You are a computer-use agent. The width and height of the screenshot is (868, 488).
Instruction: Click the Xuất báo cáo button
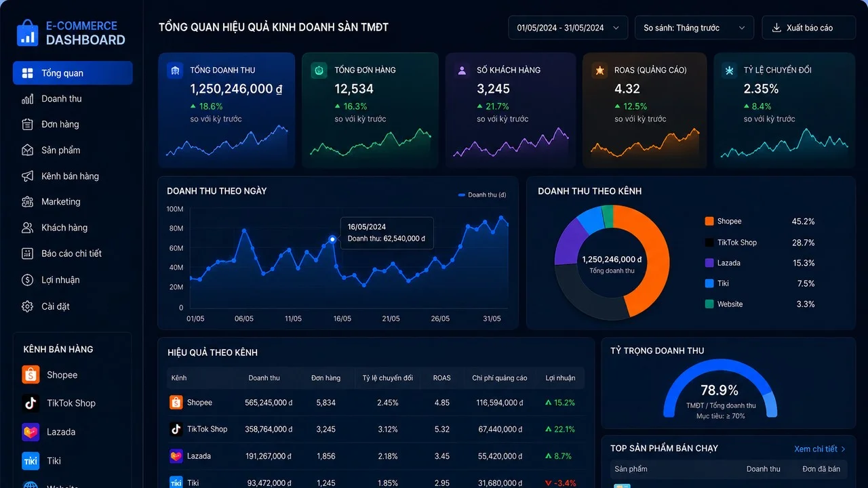click(808, 28)
